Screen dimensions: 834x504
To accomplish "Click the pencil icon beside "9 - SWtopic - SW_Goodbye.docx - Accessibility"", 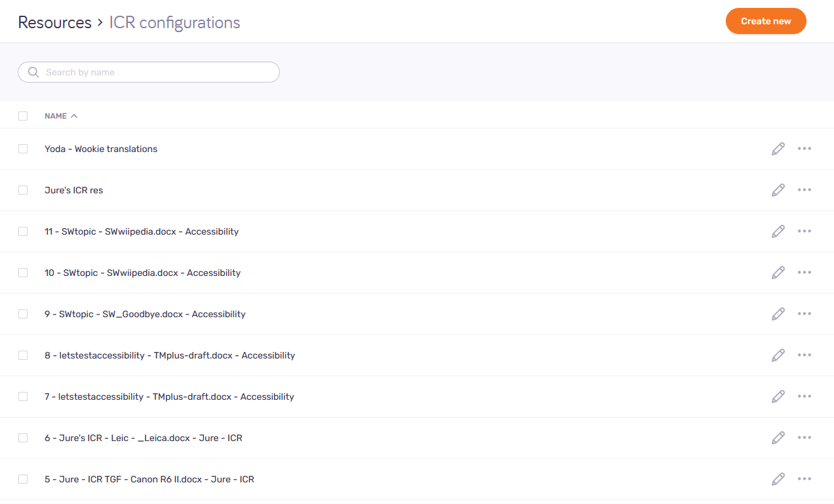I will [778, 313].
